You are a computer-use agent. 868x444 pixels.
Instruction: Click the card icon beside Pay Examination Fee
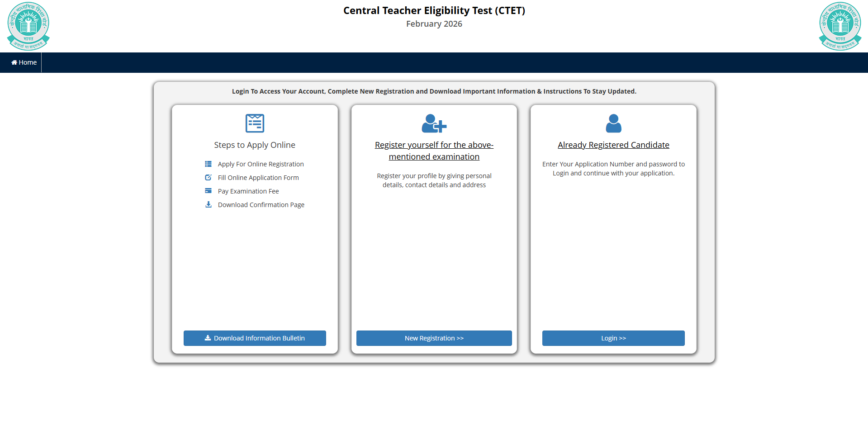pos(208,191)
